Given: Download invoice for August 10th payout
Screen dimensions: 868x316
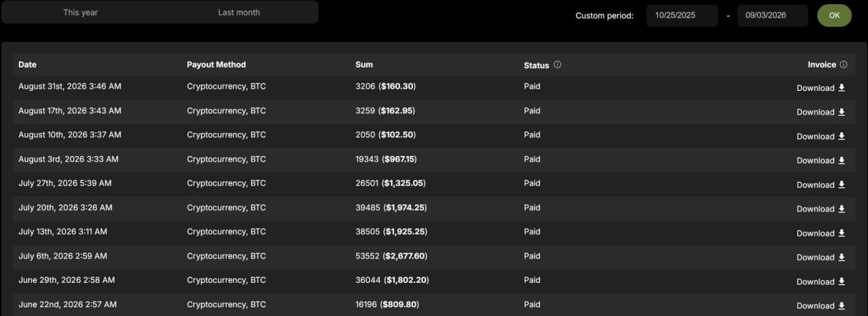Looking at the screenshot, I should (821, 136).
